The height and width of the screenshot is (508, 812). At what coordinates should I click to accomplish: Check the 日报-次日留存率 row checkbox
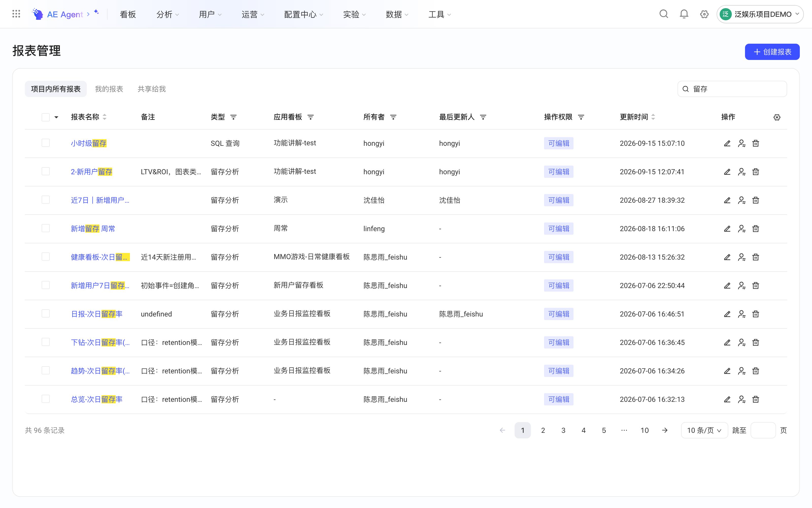pos(46,313)
